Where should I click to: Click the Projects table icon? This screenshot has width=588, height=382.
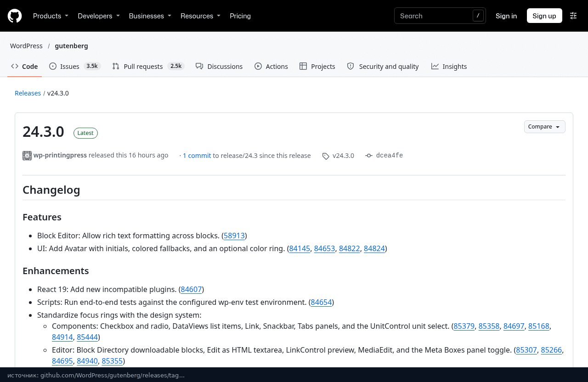click(303, 66)
